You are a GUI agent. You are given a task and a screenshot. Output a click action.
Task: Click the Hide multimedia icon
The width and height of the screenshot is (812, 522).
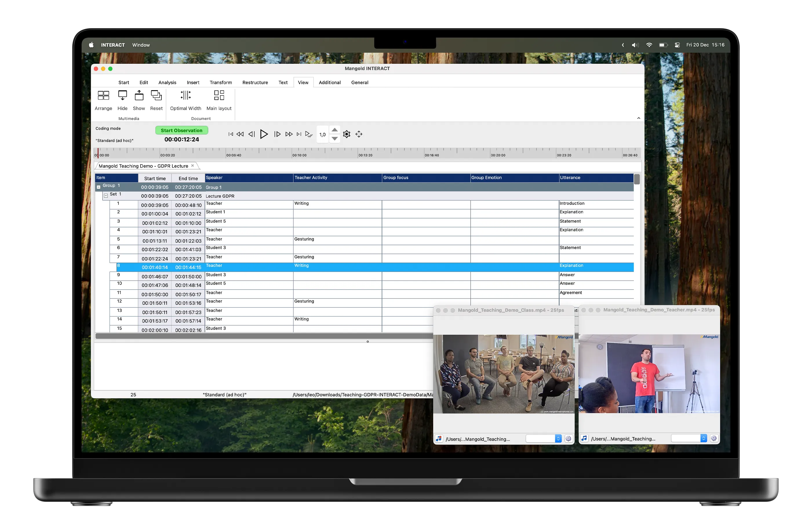coord(122,95)
